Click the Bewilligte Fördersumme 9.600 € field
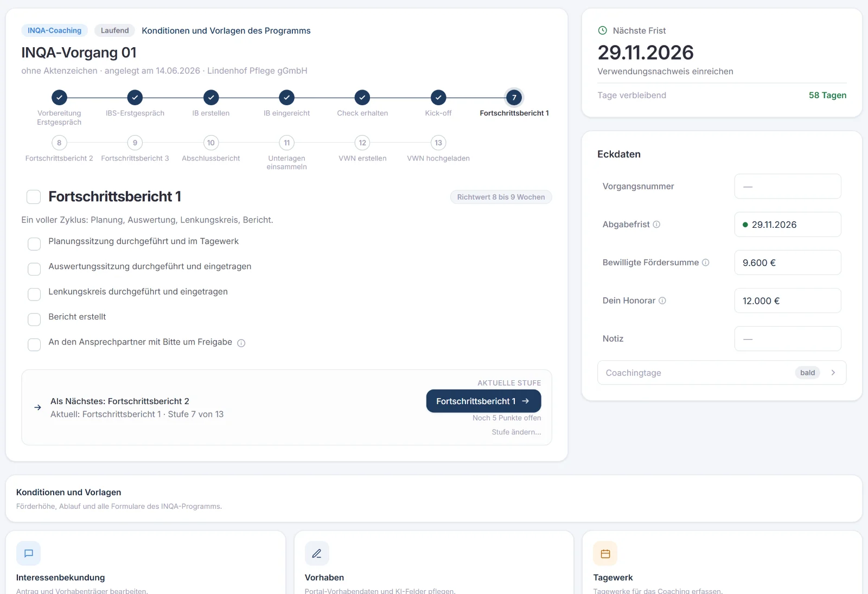868x594 pixels. [788, 263]
